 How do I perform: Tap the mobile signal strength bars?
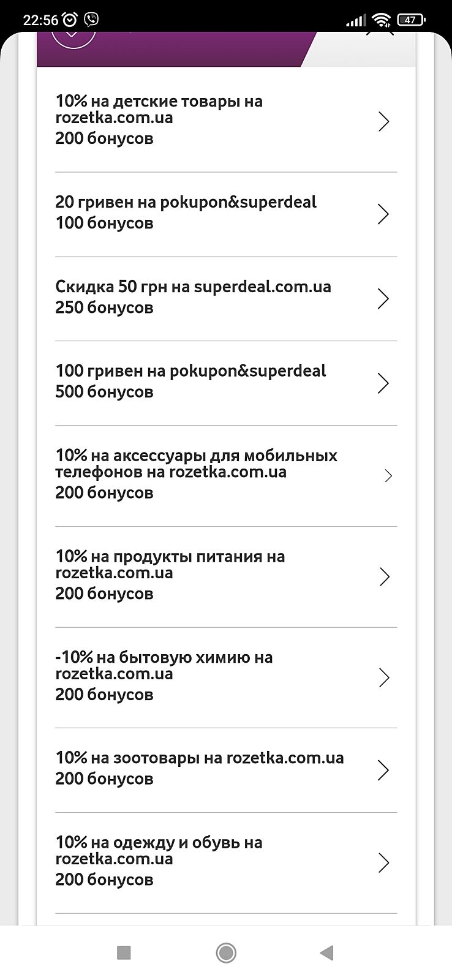[x=355, y=21]
